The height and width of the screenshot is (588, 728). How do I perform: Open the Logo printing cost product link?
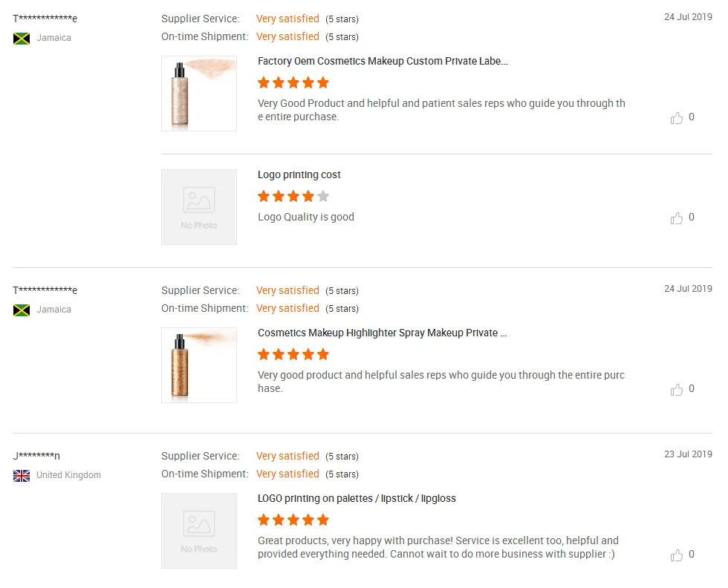tap(299, 175)
